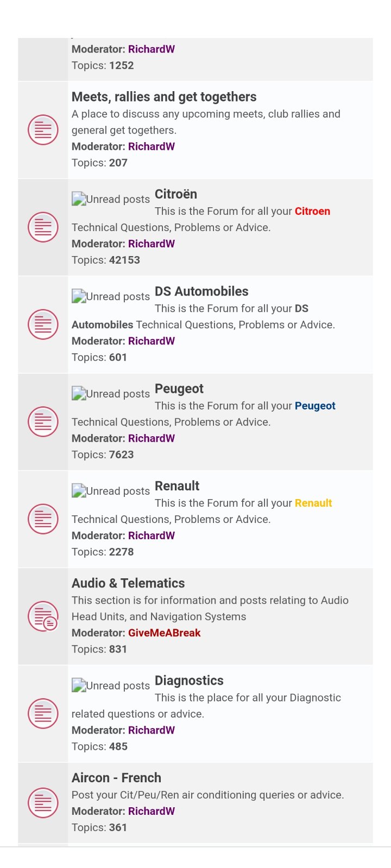Viewport: 391px width, 868px height.
Task: Click the forum icon beside Diagnostics
Action: 43,713
